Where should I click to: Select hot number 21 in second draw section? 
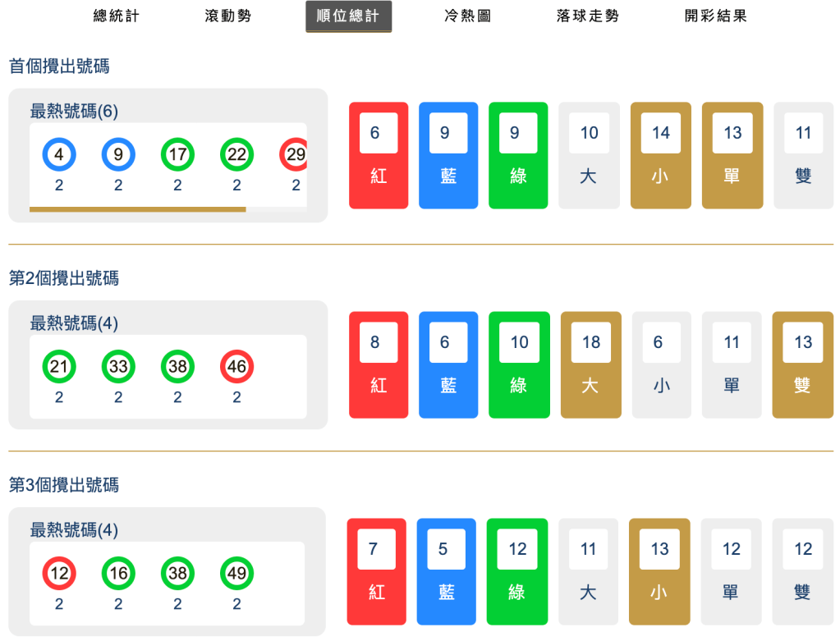pyautogui.click(x=58, y=367)
